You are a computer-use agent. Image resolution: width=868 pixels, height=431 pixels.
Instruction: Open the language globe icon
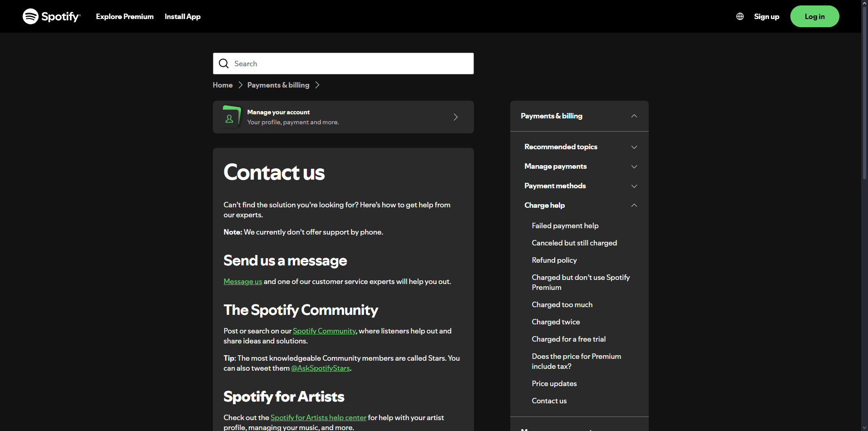pos(740,16)
